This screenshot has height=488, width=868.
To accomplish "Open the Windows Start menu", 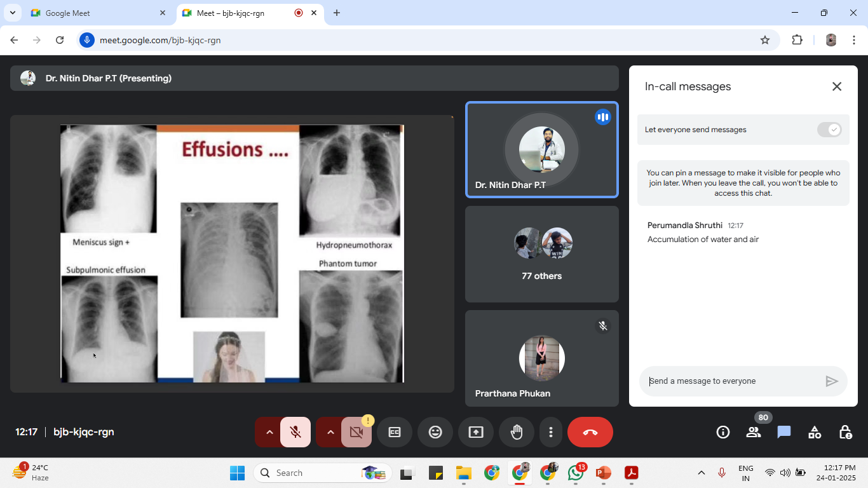I will click(237, 473).
